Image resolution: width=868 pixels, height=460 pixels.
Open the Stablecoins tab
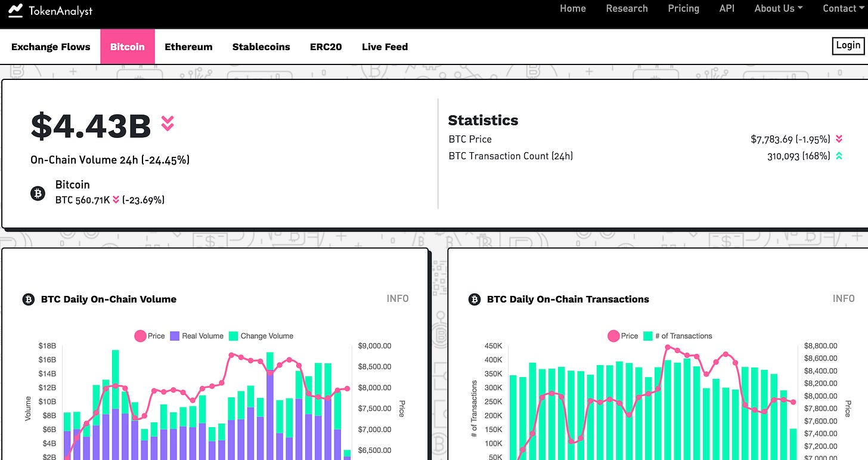pos(261,47)
